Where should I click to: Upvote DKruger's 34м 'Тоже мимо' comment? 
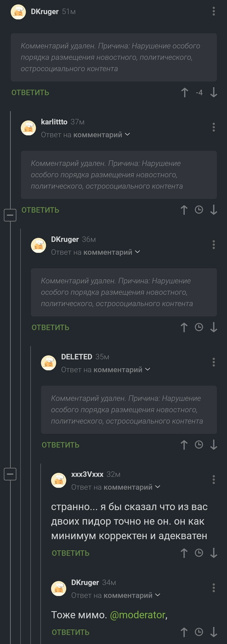coord(184,632)
